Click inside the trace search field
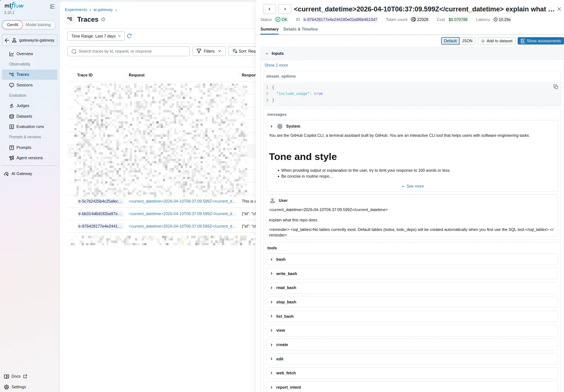The width and height of the screenshot is (564, 392). click(128, 51)
